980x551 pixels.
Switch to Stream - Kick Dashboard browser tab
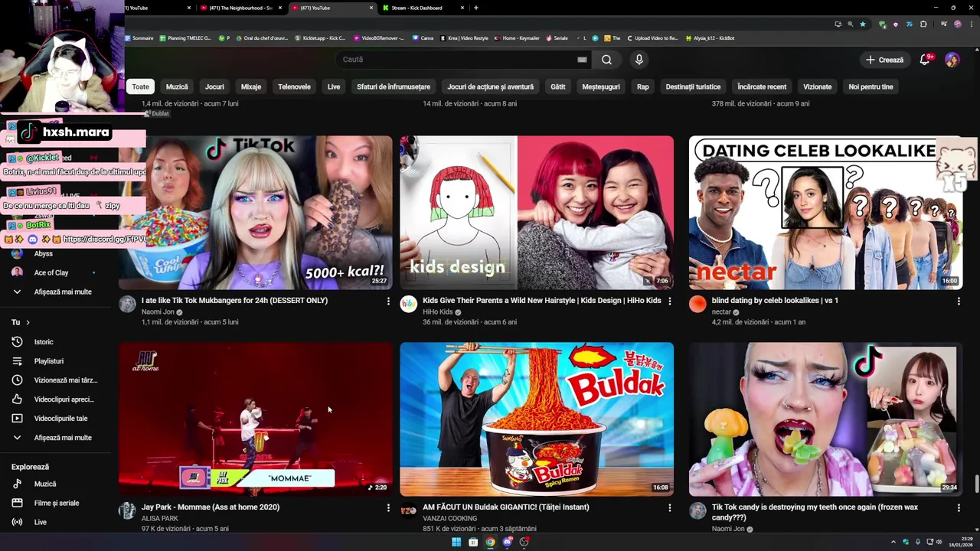(423, 8)
